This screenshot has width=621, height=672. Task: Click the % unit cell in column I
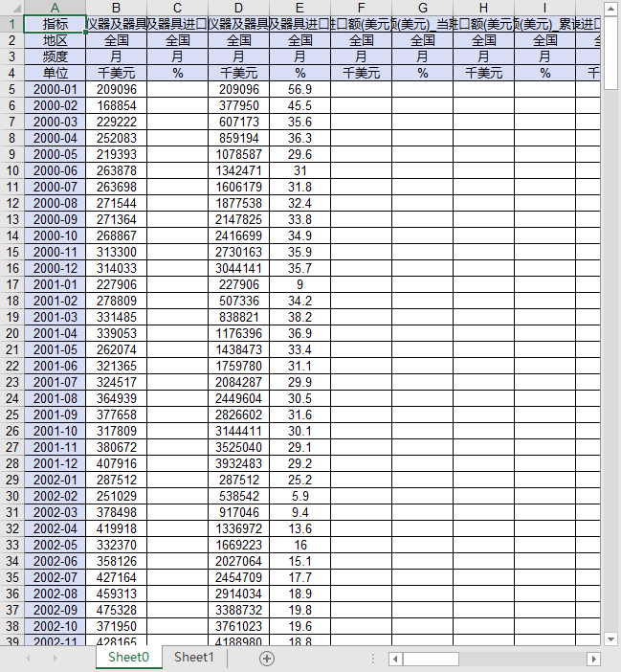545,74
